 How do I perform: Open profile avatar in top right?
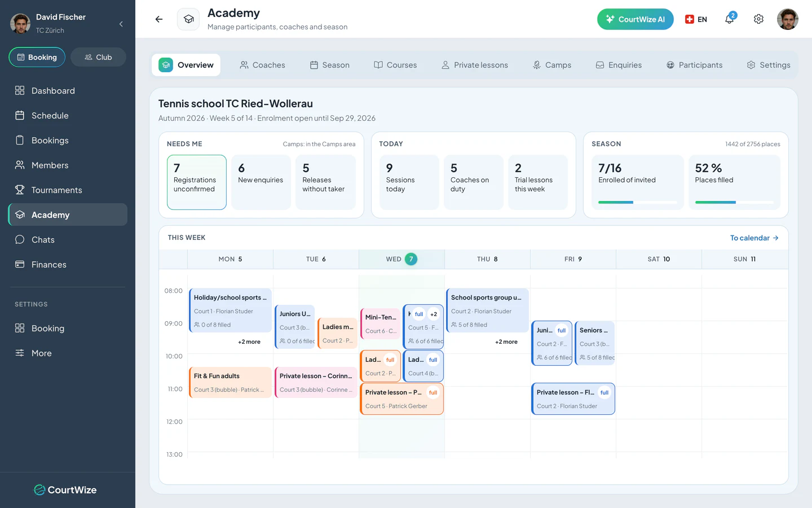pos(787,19)
